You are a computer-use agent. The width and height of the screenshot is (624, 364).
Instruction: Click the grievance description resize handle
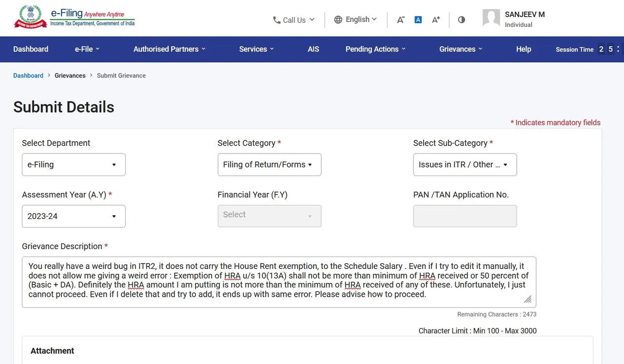(528, 299)
